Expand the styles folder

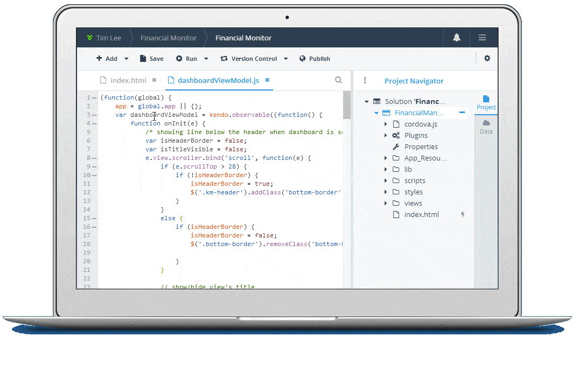pos(386,192)
